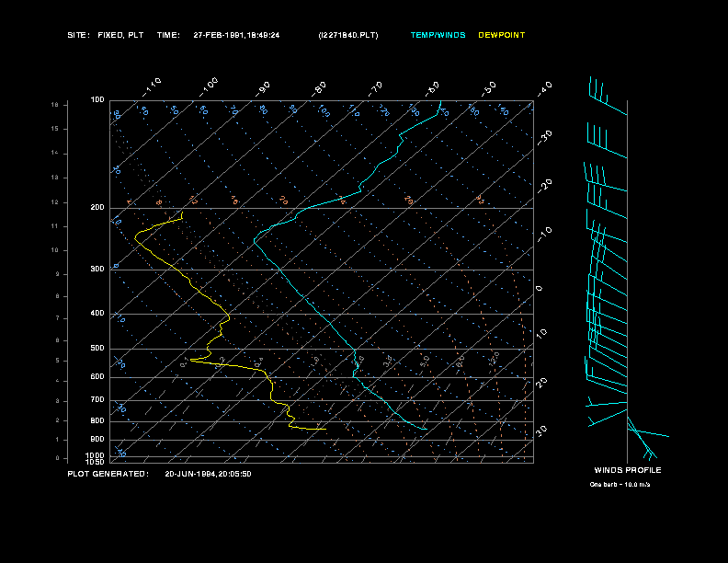Click the 11 km mark on altitude scale

click(55, 226)
